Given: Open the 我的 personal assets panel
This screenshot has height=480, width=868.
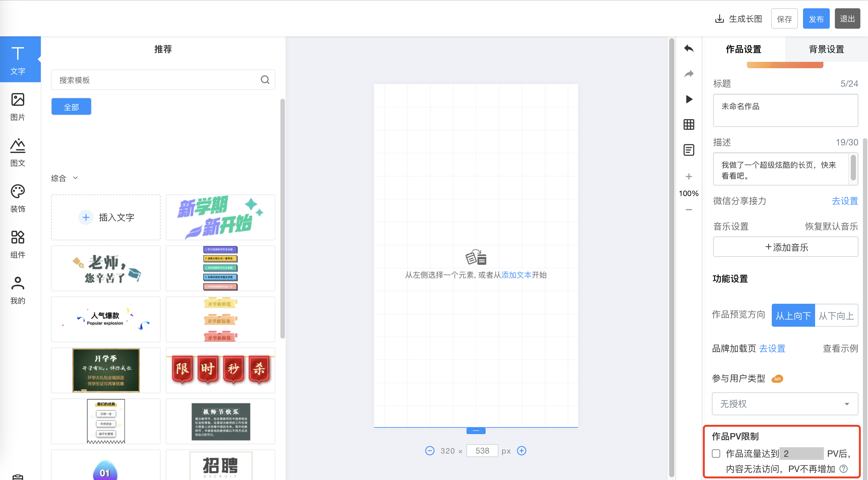Looking at the screenshot, I should click(x=18, y=290).
